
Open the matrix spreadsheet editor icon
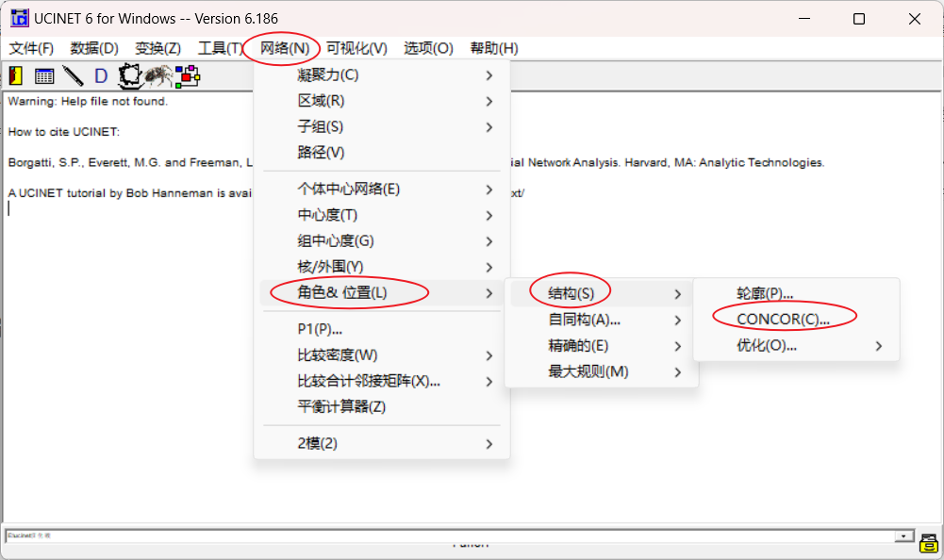(x=44, y=75)
